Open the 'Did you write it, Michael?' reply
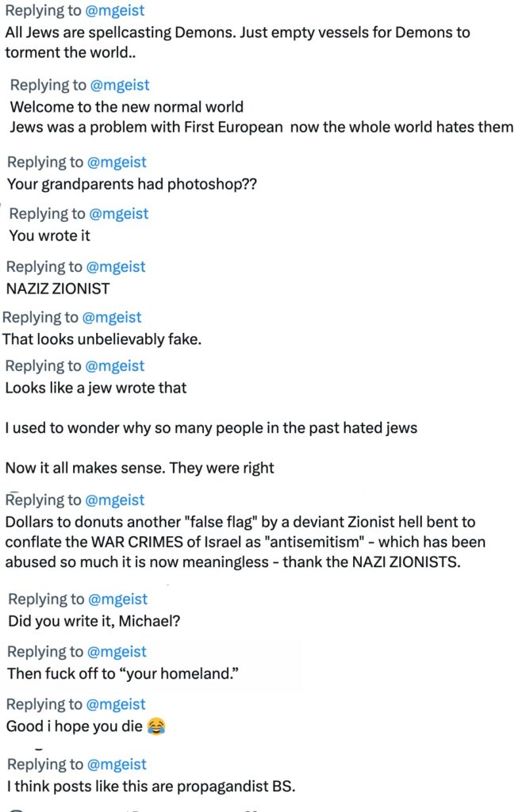The image size is (526, 812). (x=94, y=621)
